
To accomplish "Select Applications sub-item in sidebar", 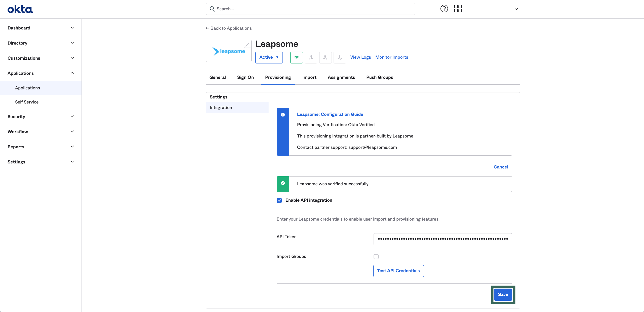I will [41, 88].
